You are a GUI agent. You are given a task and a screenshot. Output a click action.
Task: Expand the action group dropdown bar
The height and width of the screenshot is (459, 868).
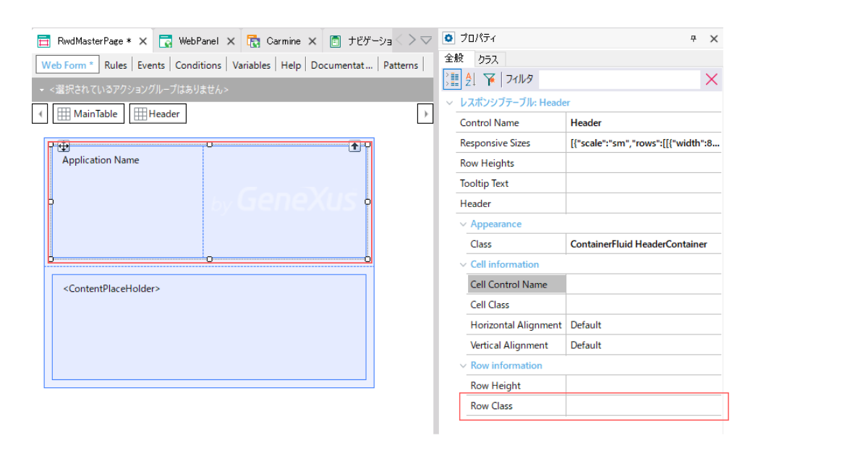231,90
